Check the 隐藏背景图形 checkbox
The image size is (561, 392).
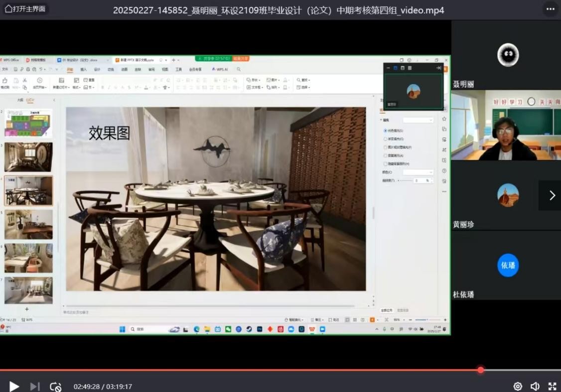point(386,164)
